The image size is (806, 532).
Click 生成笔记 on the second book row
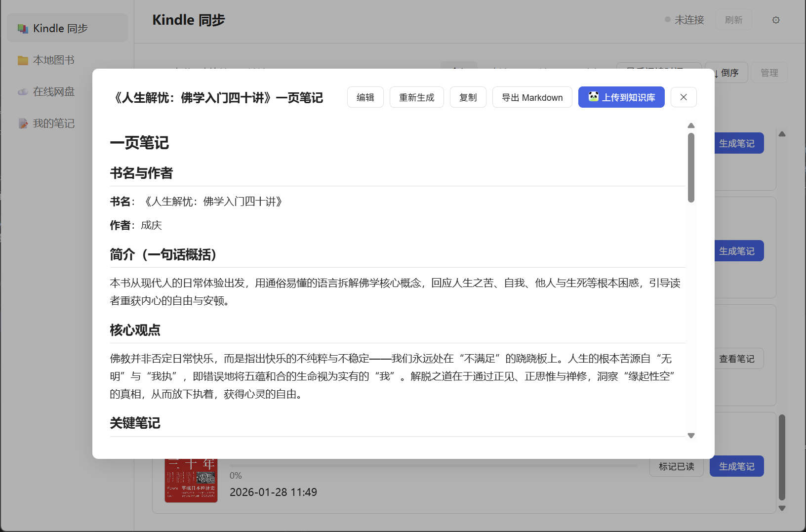click(x=737, y=251)
